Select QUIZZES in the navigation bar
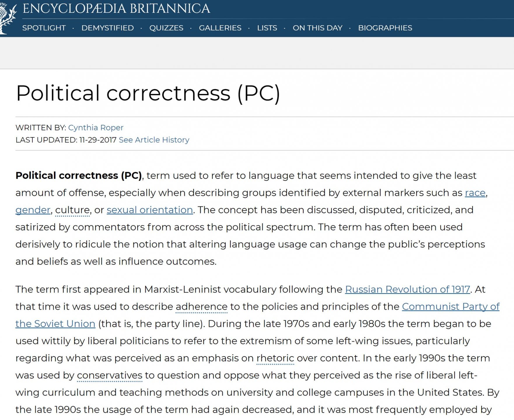This screenshot has height=420, width=514. (x=166, y=28)
